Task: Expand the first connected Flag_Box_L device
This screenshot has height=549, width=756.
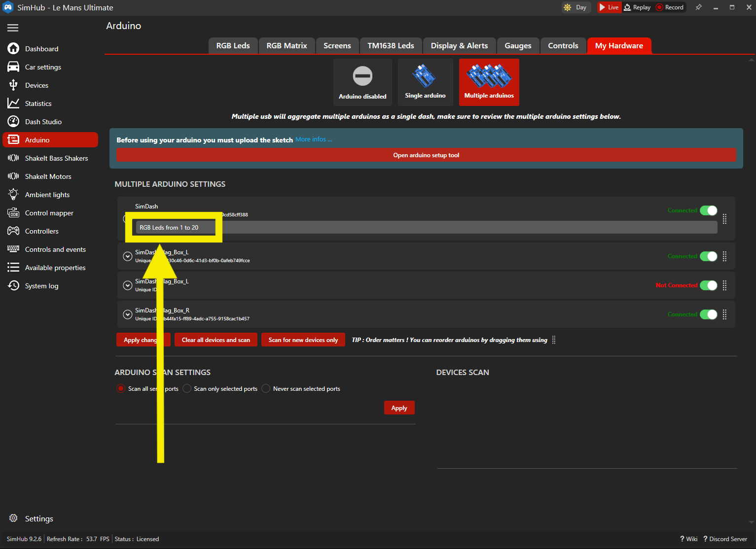Action: [x=128, y=256]
